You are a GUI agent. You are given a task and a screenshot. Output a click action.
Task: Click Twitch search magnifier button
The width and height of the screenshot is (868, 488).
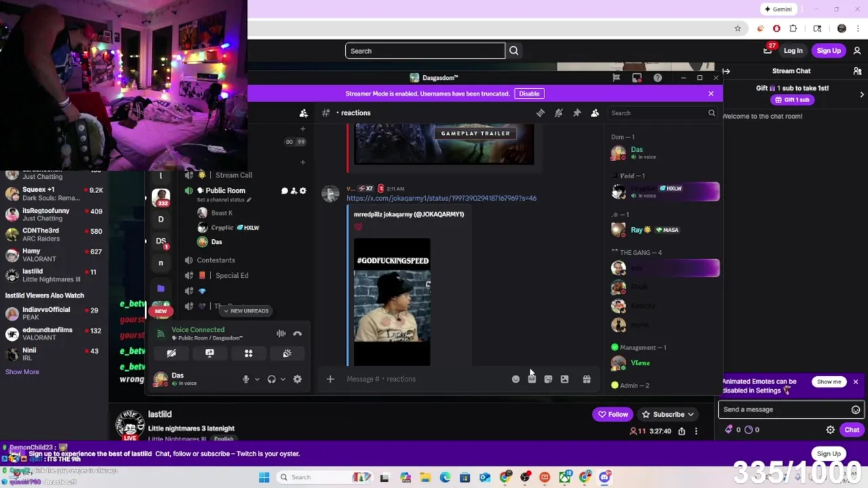pyautogui.click(x=514, y=51)
